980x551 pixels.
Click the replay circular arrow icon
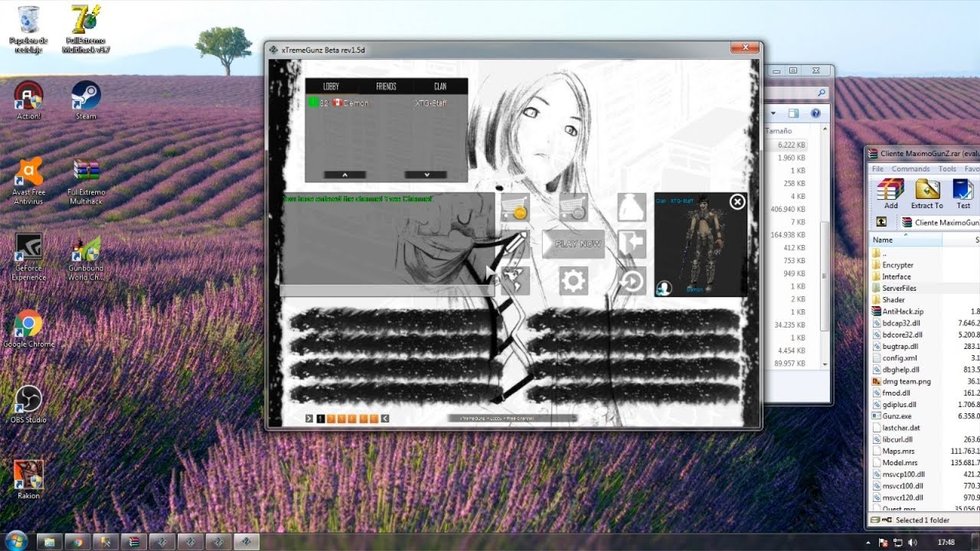pyautogui.click(x=632, y=281)
